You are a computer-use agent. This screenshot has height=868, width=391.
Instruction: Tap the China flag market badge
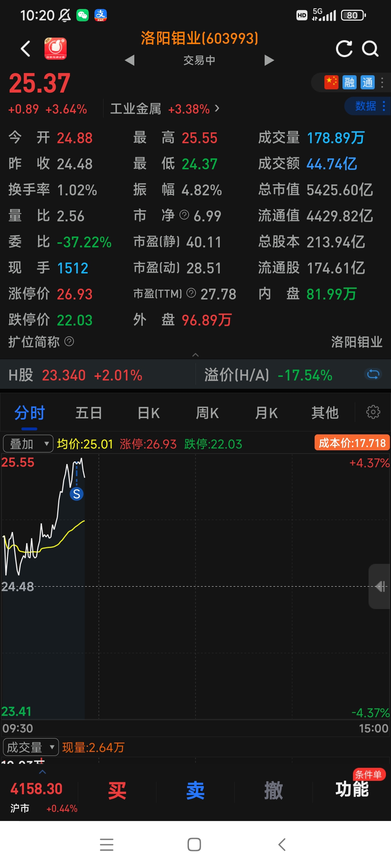(x=331, y=82)
